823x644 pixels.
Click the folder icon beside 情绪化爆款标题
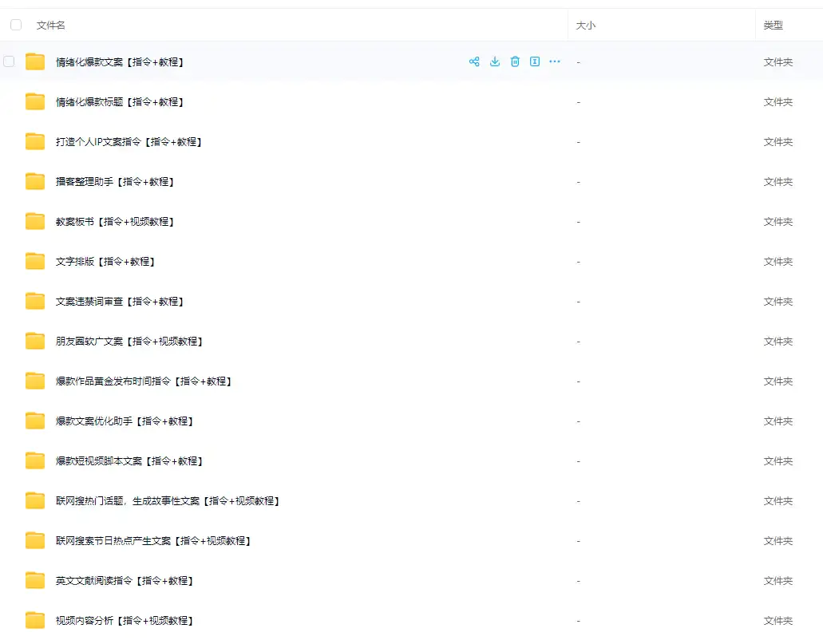point(35,101)
